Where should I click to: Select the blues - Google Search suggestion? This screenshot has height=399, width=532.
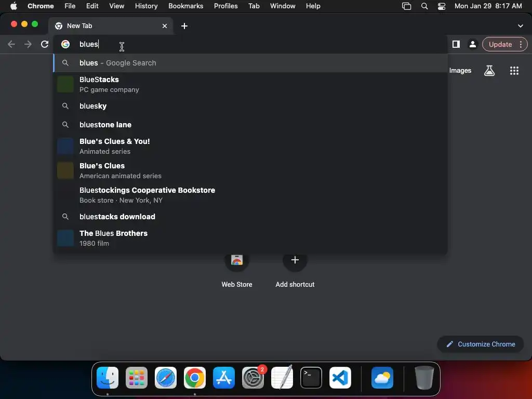point(250,63)
